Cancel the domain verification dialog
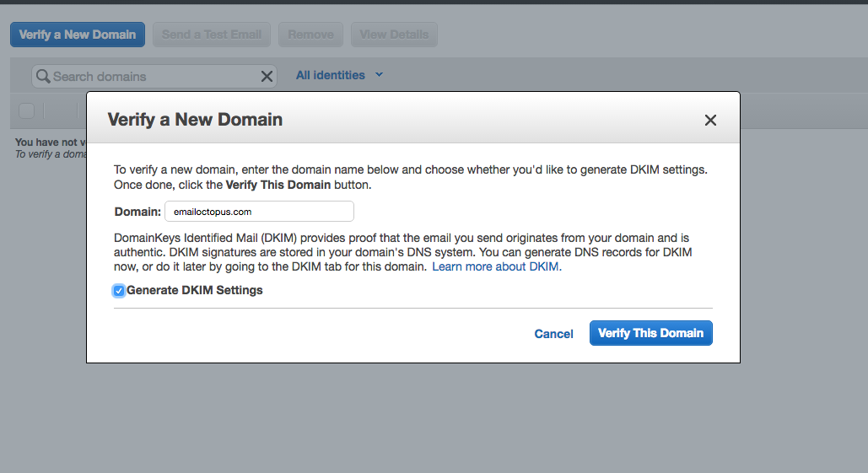 point(553,334)
